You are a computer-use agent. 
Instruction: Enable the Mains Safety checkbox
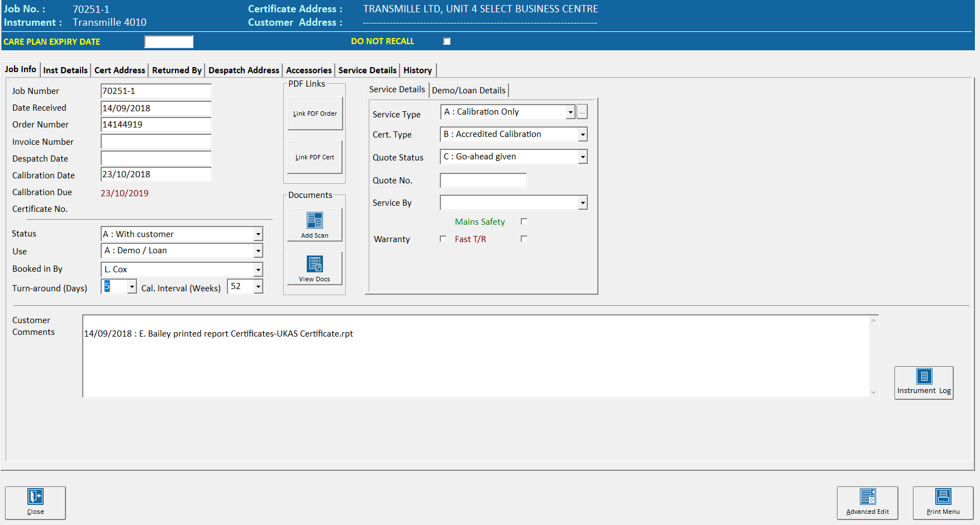(524, 221)
